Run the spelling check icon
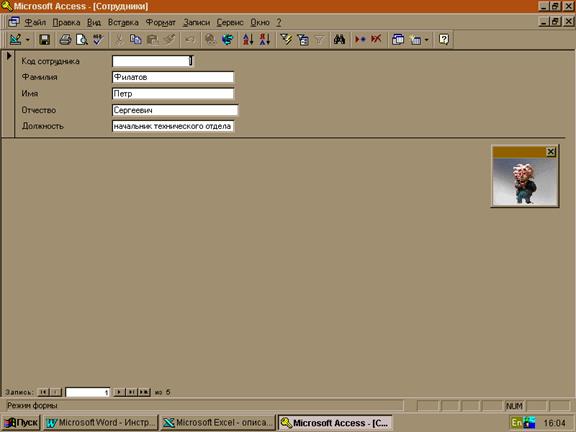 [98, 39]
